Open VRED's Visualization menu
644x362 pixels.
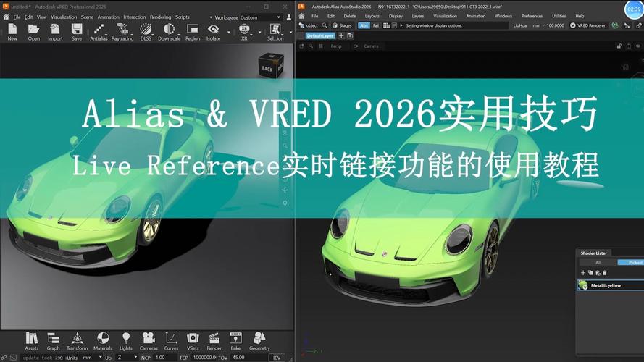pyautogui.click(x=64, y=17)
